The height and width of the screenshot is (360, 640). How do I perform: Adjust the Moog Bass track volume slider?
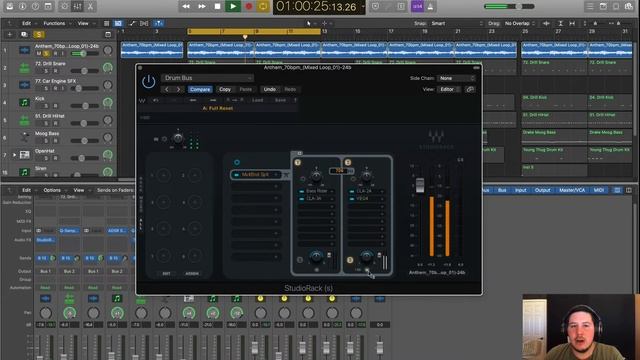coord(84,141)
